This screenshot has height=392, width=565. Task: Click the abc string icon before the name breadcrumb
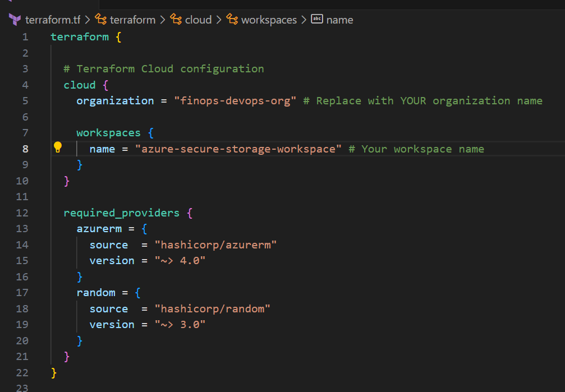click(317, 20)
